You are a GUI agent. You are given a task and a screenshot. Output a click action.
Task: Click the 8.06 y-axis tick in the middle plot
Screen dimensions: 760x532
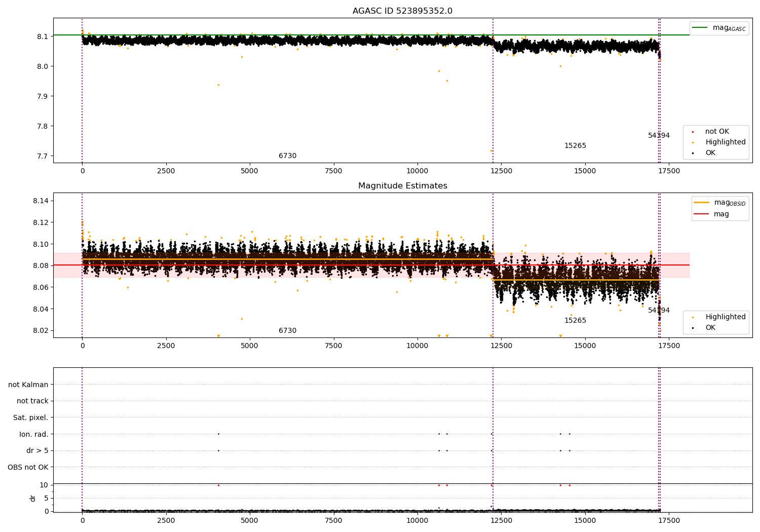41,287
